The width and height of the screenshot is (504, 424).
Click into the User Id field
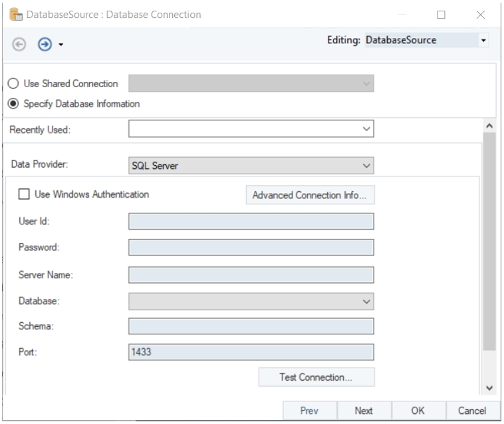tap(251, 221)
